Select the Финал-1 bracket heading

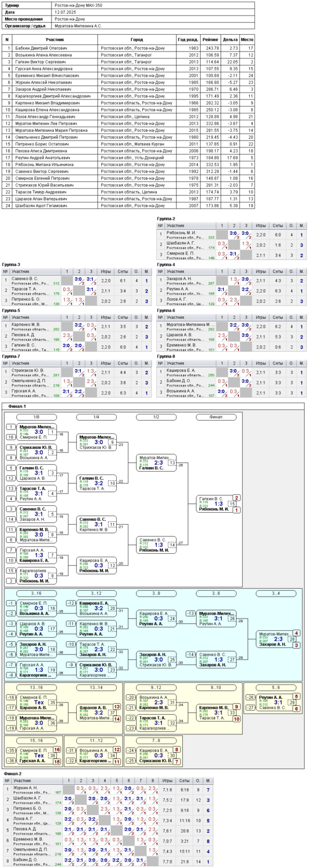(x=17, y=406)
